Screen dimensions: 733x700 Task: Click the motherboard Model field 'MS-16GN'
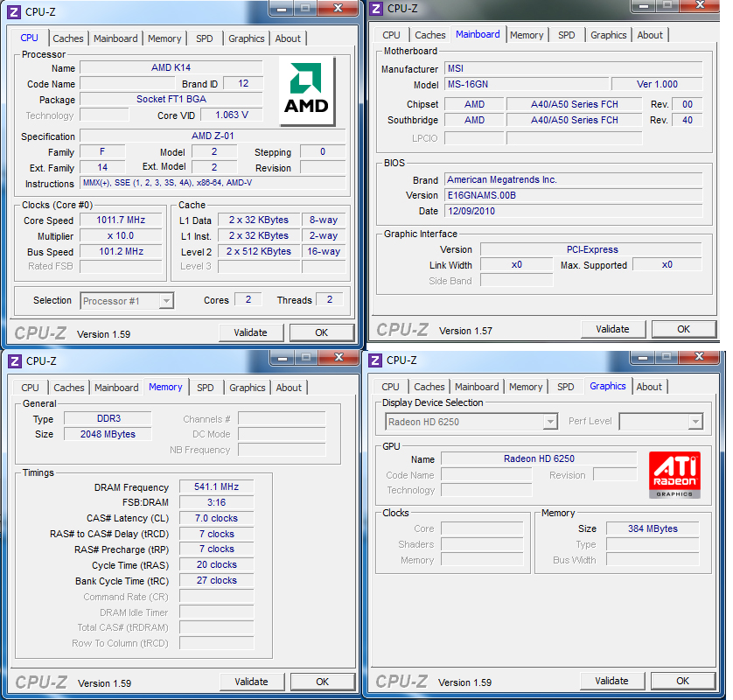[527, 84]
